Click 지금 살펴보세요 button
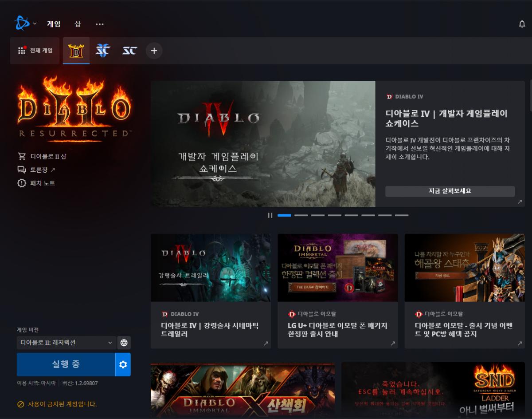This screenshot has width=532, height=419. pos(450,191)
